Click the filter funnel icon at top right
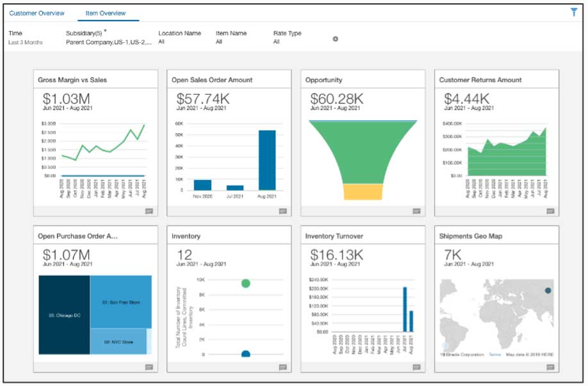 [573, 12]
